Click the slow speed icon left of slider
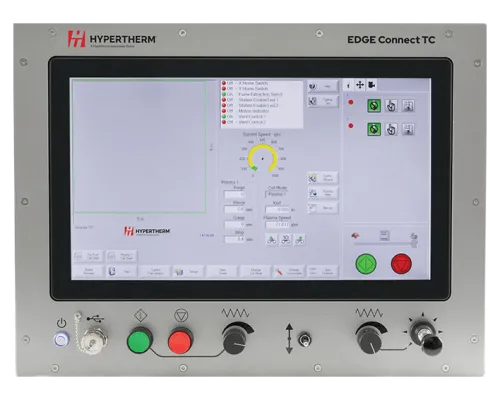This screenshot has width=500, height=400. pyautogui.click(x=356, y=236)
